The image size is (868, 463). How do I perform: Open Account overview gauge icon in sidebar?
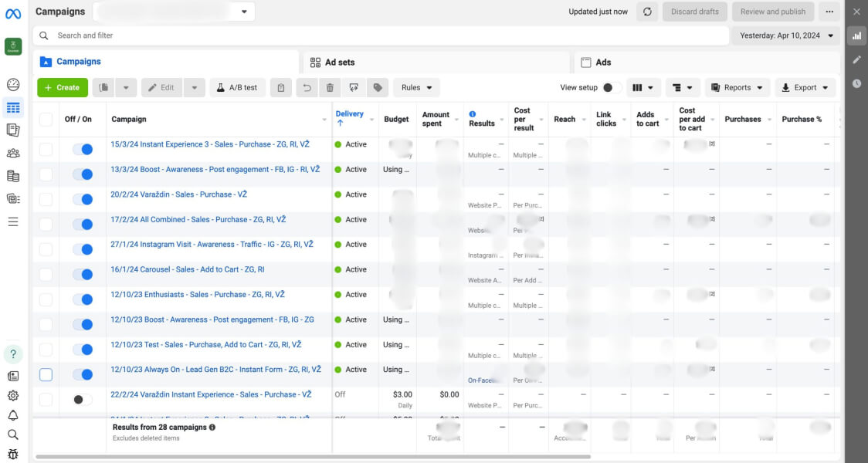tap(13, 85)
